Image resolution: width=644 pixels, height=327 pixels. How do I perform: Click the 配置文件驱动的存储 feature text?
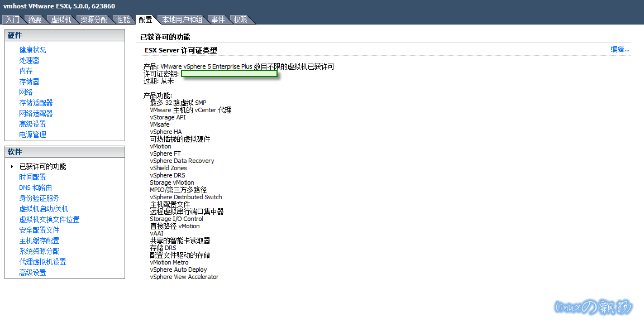[x=180, y=255]
